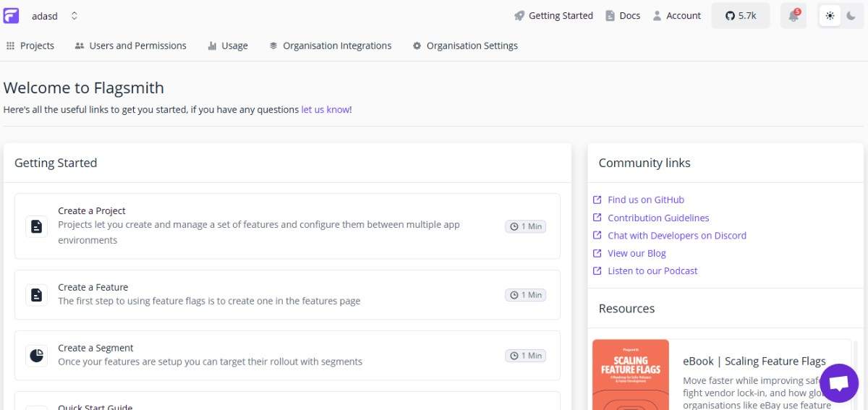Open the chat support bubble
Screen dimensions: 868x410
(839, 383)
